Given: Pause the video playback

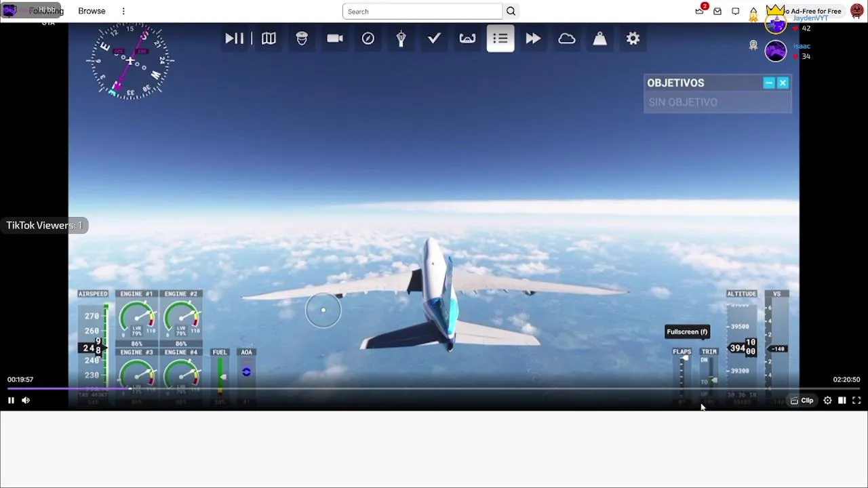Looking at the screenshot, I should click(x=11, y=401).
